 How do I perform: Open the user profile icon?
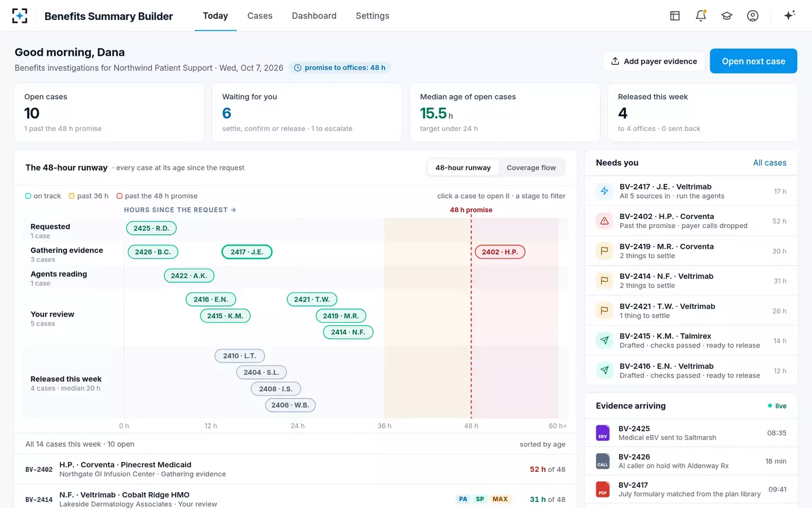click(x=753, y=16)
